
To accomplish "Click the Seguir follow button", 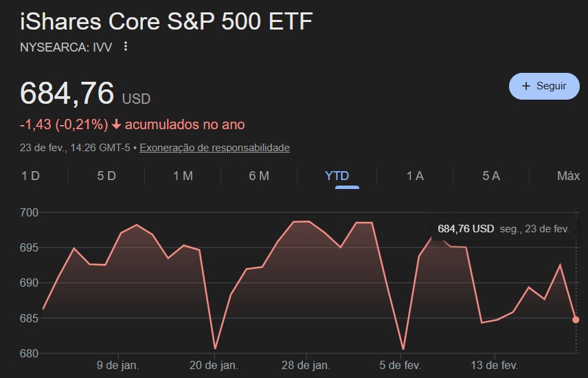I will tap(544, 86).
